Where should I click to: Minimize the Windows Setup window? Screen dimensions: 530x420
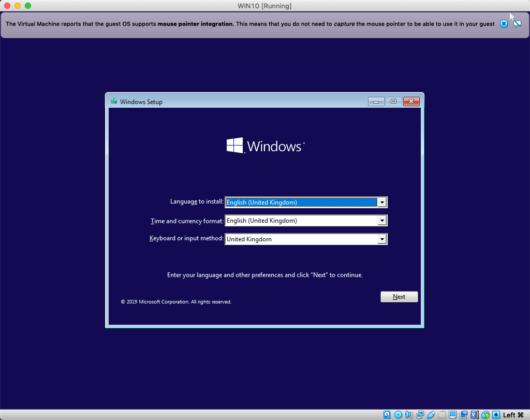pyautogui.click(x=376, y=102)
